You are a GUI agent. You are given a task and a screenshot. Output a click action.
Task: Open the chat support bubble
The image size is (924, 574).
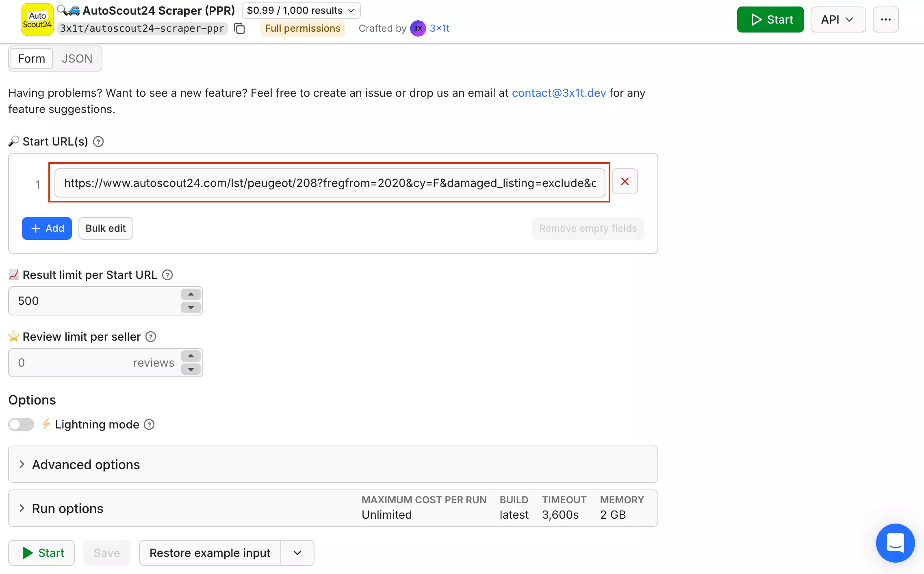[895, 543]
